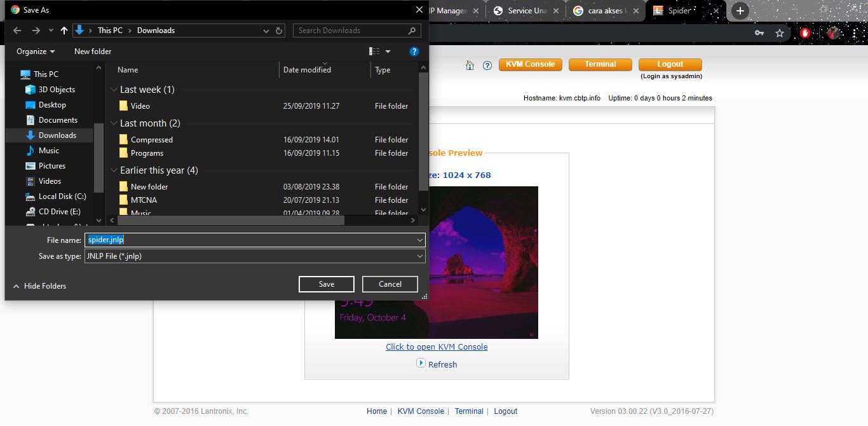Open the Click to open KVM Console link
The height and width of the screenshot is (426, 868).
click(437, 347)
